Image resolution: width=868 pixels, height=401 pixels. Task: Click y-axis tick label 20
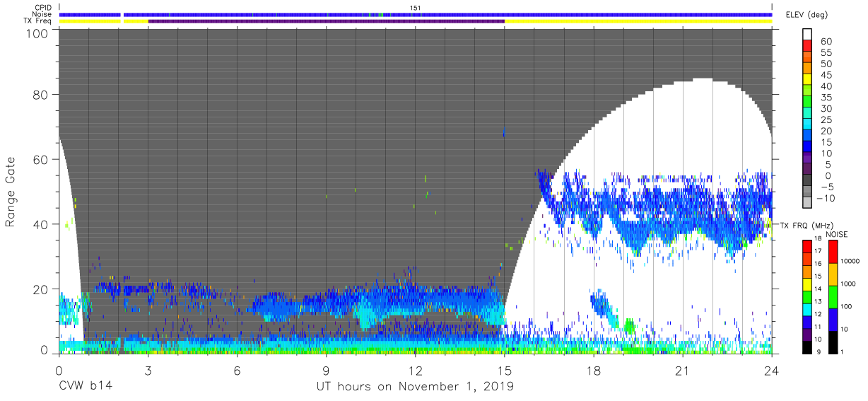click(x=41, y=289)
